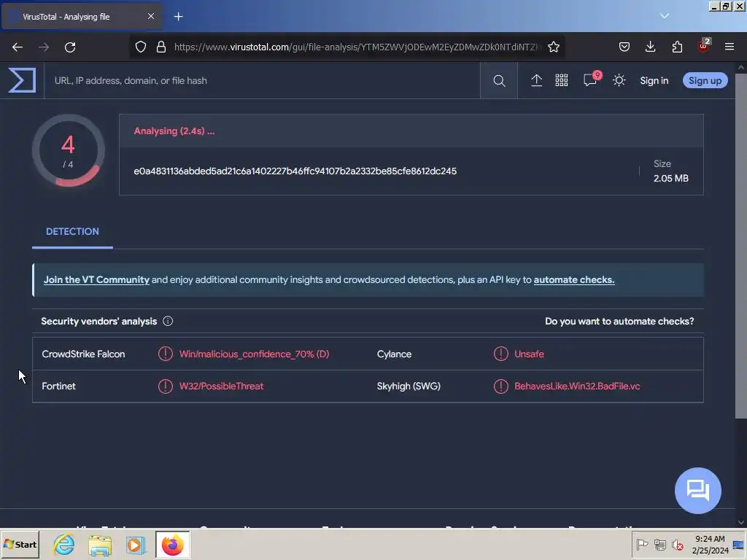Click the Action Center flag tray icon
This screenshot has height=560, width=747.
click(x=642, y=545)
